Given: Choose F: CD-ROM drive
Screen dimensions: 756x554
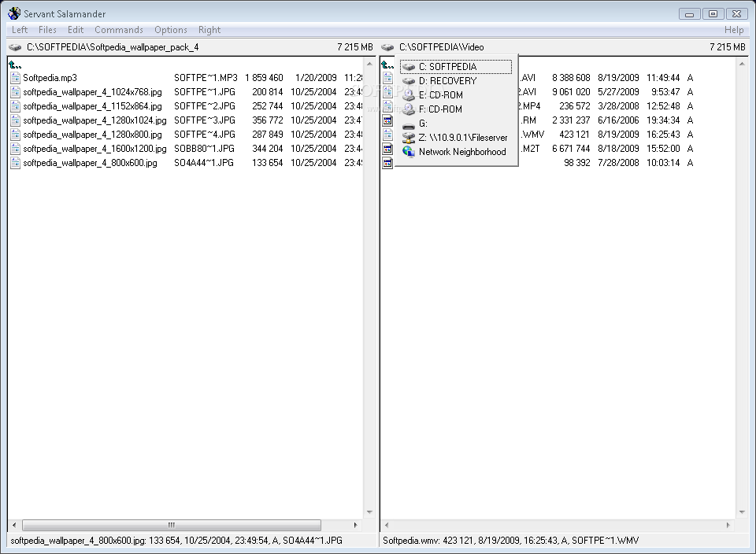Looking at the screenshot, I should tap(456, 109).
